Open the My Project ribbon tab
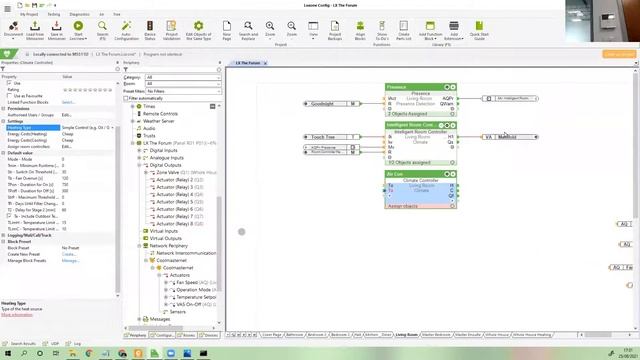 click(x=29, y=14)
